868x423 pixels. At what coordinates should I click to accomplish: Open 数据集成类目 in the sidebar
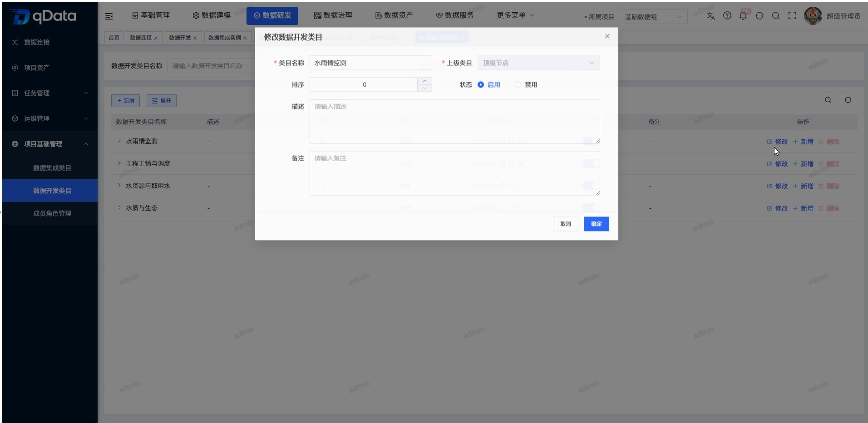point(50,168)
